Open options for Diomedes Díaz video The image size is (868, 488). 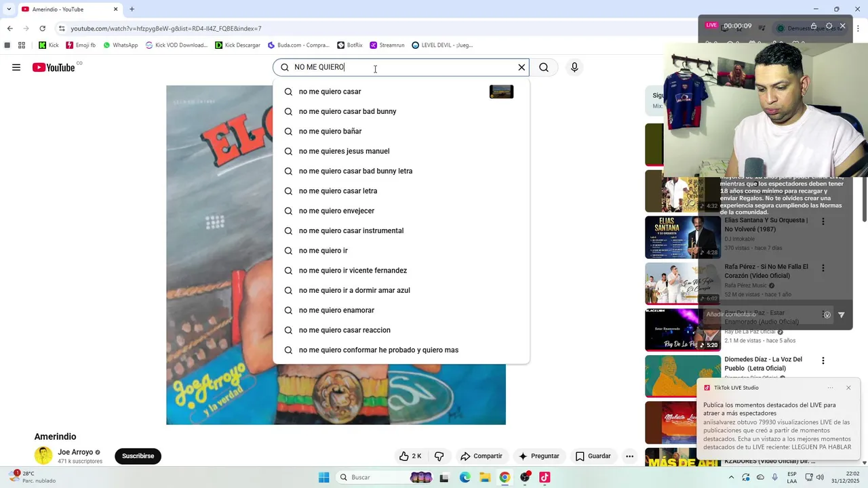823,361
